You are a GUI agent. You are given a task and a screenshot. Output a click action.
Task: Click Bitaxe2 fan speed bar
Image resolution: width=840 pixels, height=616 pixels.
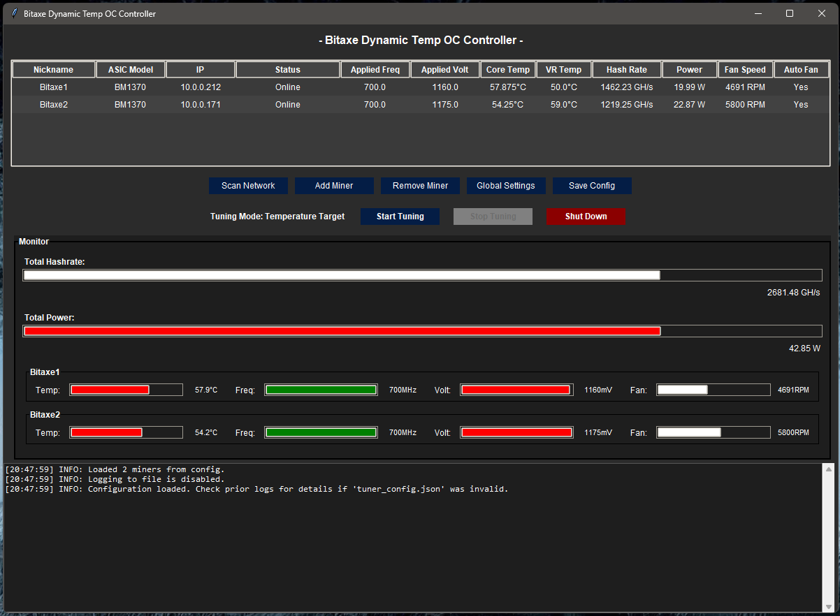pyautogui.click(x=713, y=432)
